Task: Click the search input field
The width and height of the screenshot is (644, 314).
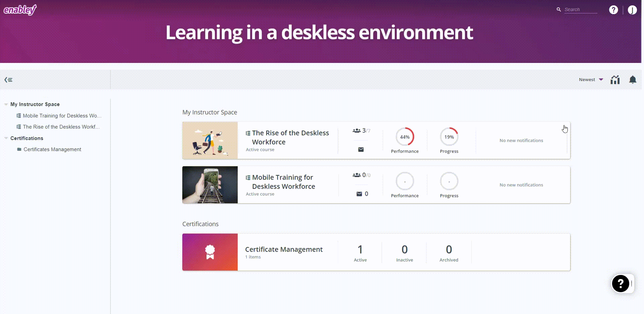Action: (580, 10)
